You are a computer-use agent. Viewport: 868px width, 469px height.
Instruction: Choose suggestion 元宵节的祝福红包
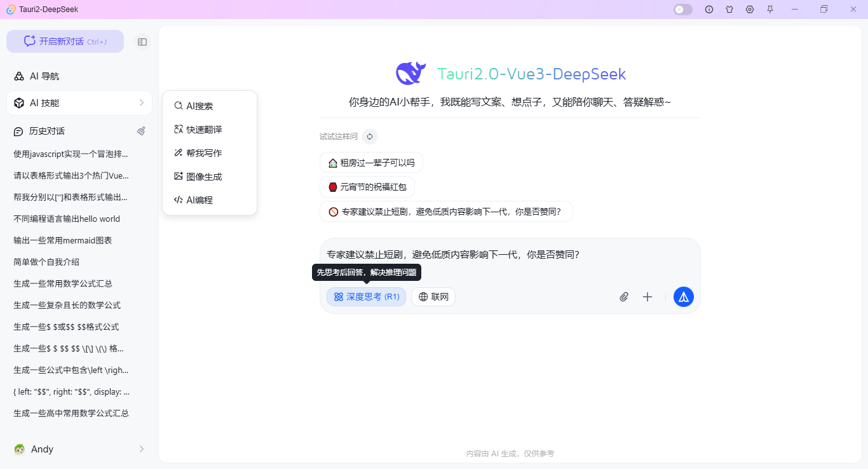click(x=367, y=187)
